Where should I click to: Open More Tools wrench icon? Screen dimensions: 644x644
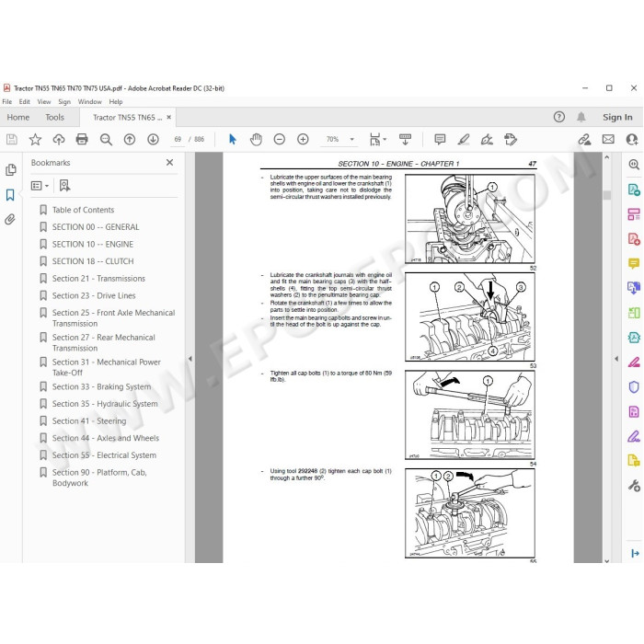pyautogui.click(x=634, y=486)
